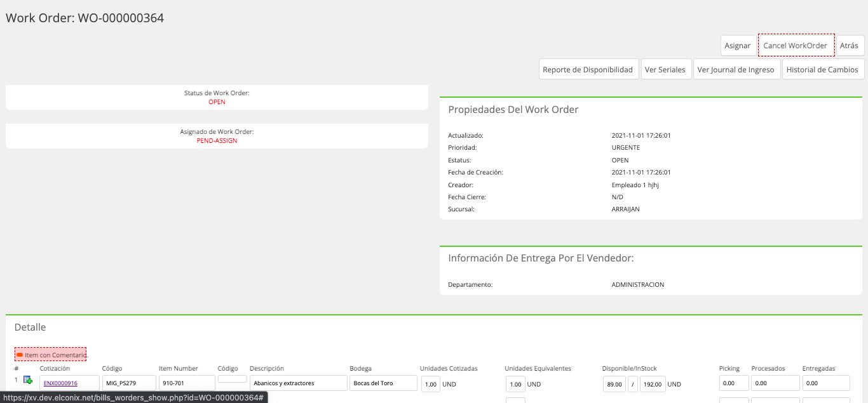The image size is (868, 403).
Task: Show the Historial de Cambios
Action: pos(822,70)
